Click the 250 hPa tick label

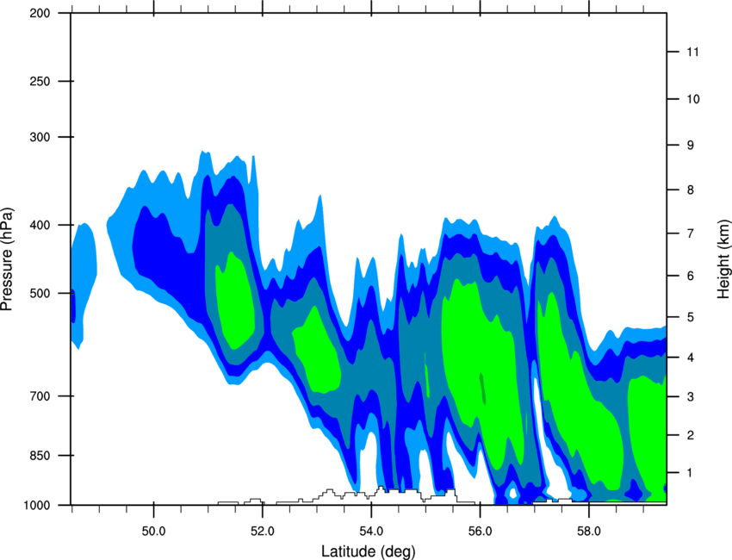pos(40,81)
